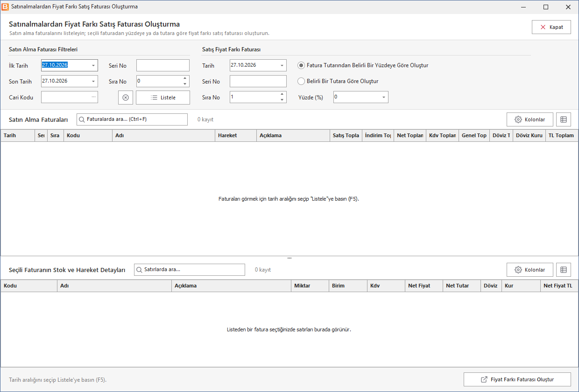The width and height of the screenshot is (579, 392).
Task: Increase filter Sıra No with up arrow
Action: pos(185,78)
